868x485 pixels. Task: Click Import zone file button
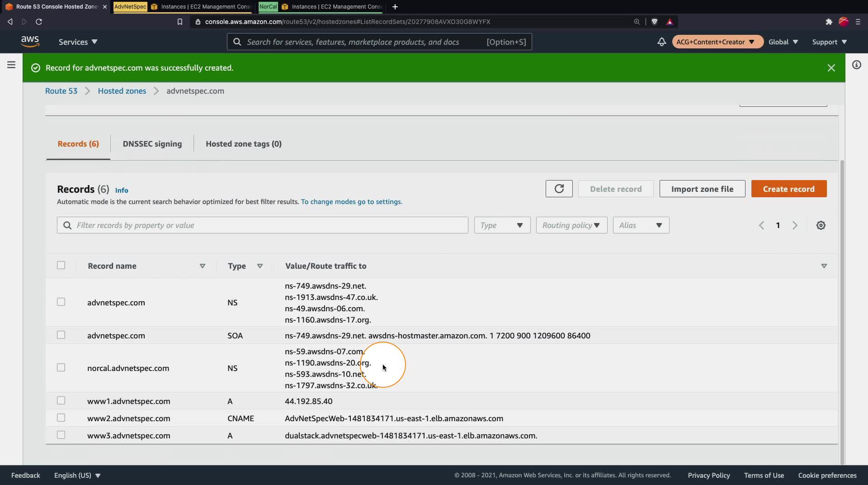(x=702, y=189)
